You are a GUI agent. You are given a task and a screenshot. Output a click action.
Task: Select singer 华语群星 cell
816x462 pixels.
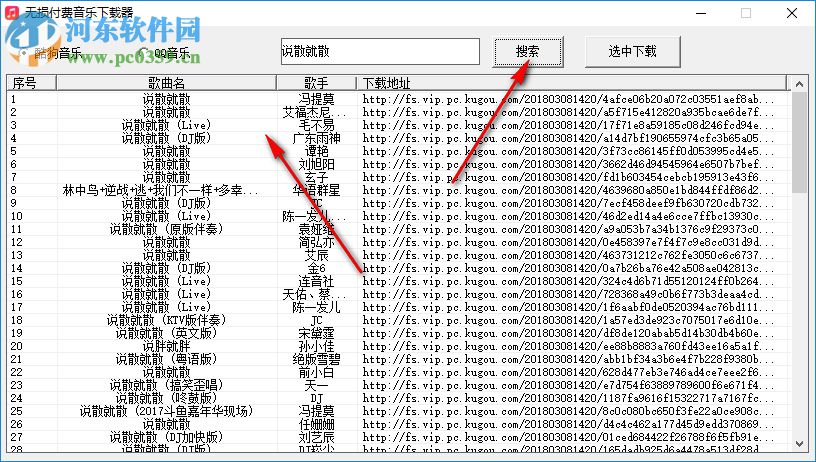tap(316, 190)
